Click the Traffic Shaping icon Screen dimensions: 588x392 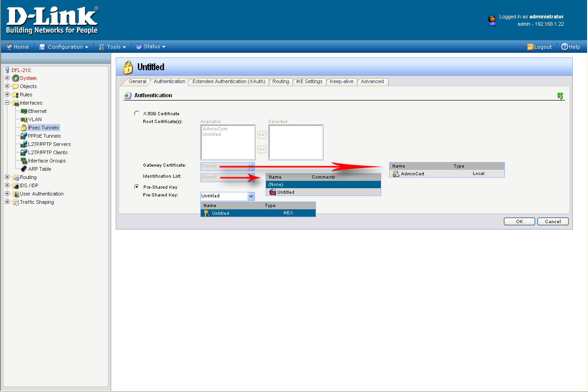point(16,202)
